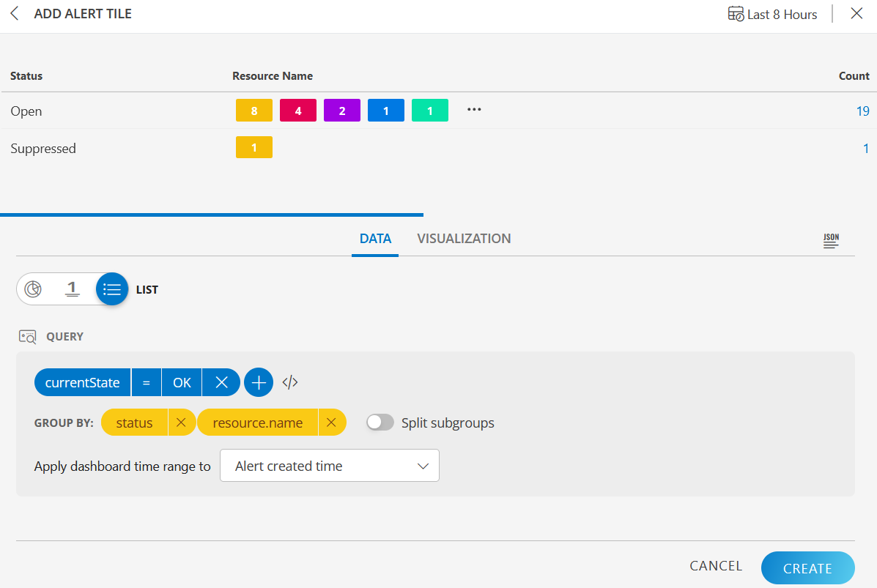This screenshot has width=877, height=588.
Task: Click CREATE to save the alert tile
Action: 807,567
